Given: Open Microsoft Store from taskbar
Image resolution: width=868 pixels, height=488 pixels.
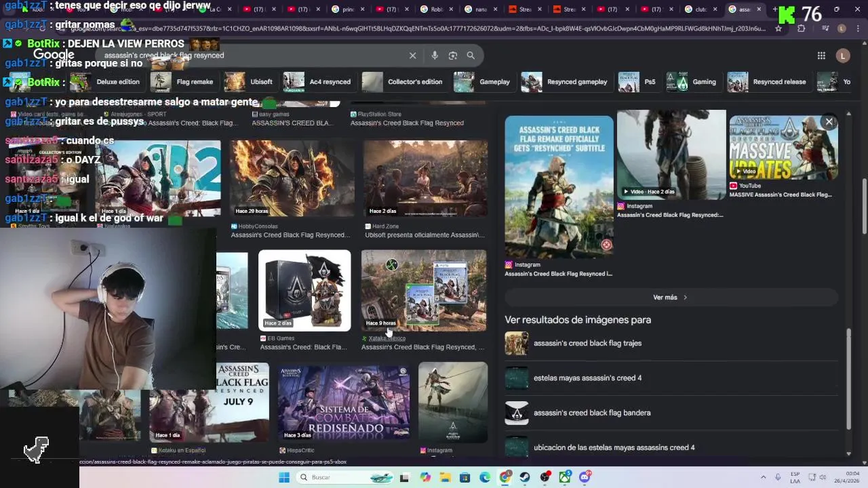Looking at the screenshot, I should tap(465, 477).
